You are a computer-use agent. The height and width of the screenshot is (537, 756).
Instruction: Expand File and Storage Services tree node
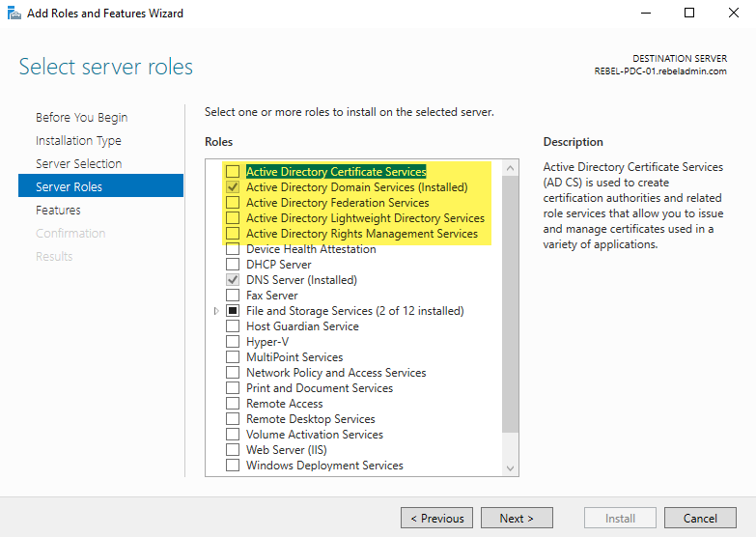pos(216,311)
